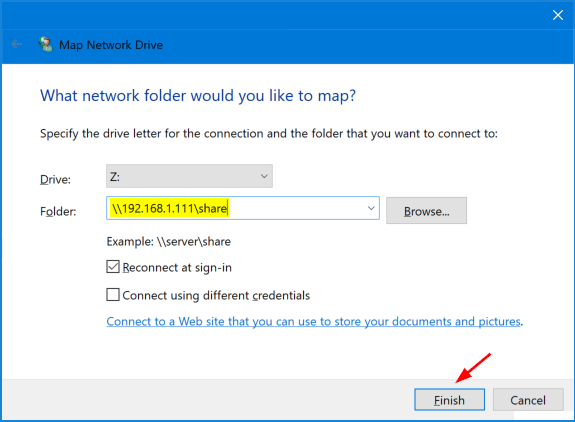
Task: Click inside the Folder path text field
Action: [x=243, y=208]
